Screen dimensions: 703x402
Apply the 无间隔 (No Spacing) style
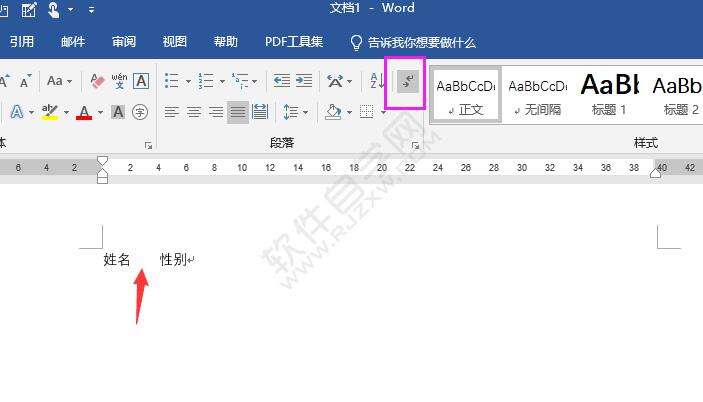(538, 95)
